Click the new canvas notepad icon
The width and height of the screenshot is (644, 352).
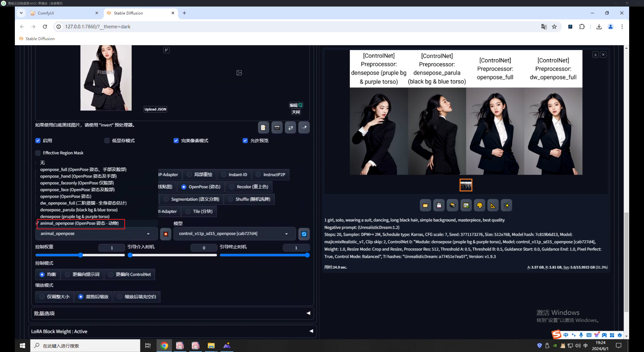(x=263, y=127)
